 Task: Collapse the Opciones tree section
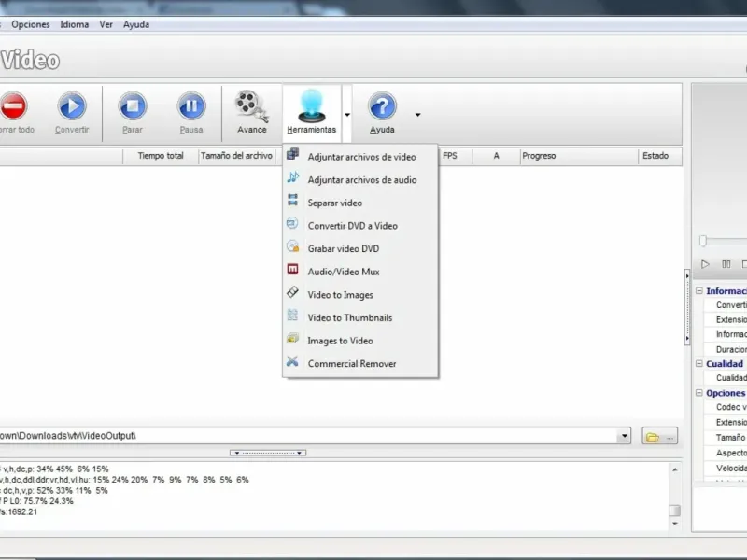pos(698,393)
